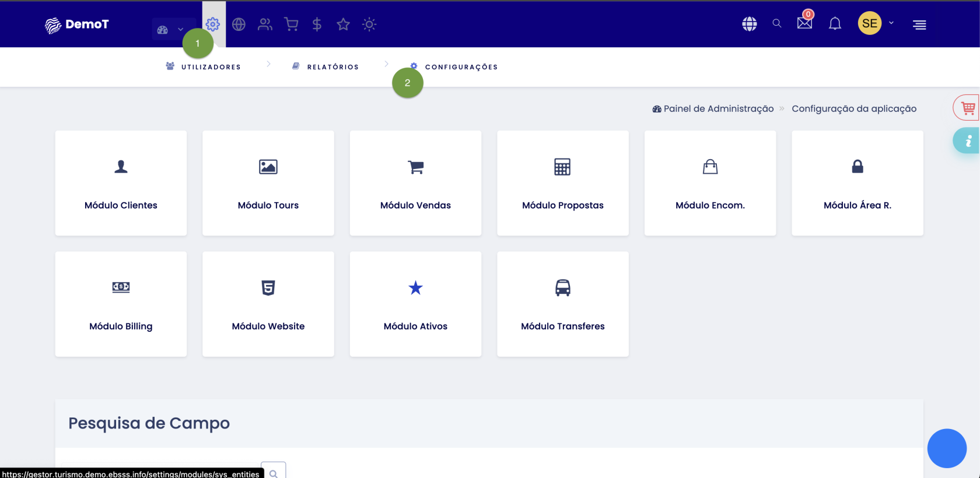The height and width of the screenshot is (478, 980).
Task: Open the Módulo Transferes card
Action: 563,304
